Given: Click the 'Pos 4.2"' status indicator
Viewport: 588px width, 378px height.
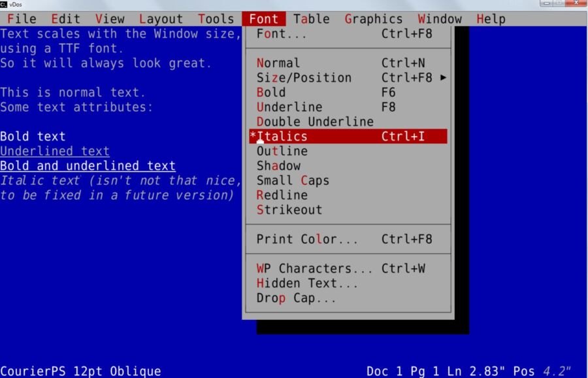Looking at the screenshot, I should [542, 371].
